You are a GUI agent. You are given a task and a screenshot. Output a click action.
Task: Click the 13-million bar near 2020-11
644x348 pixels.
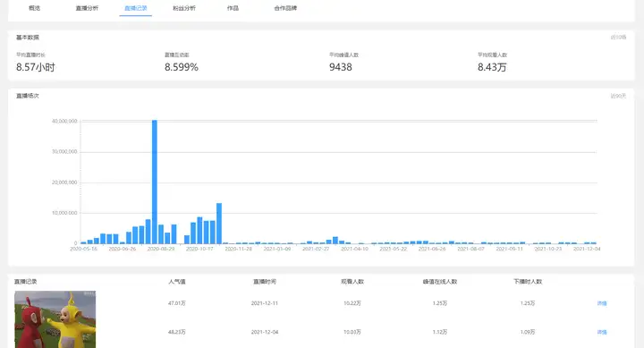(x=219, y=223)
